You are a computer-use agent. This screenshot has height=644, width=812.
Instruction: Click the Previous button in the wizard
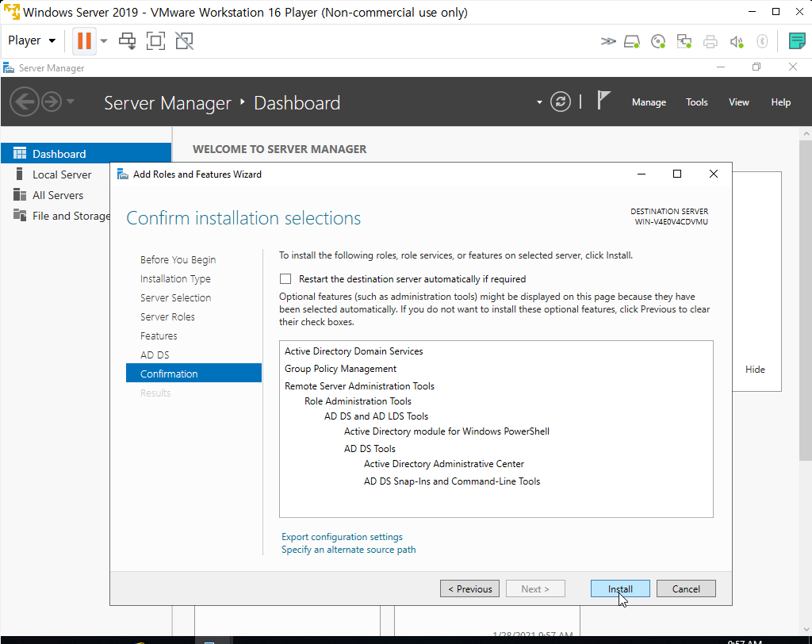[469, 588]
